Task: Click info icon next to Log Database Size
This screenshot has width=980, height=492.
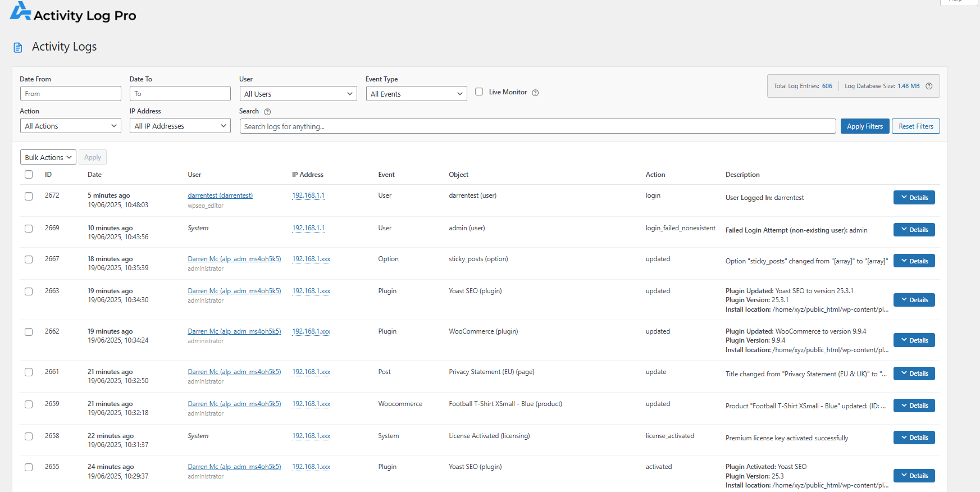Action: tap(929, 86)
